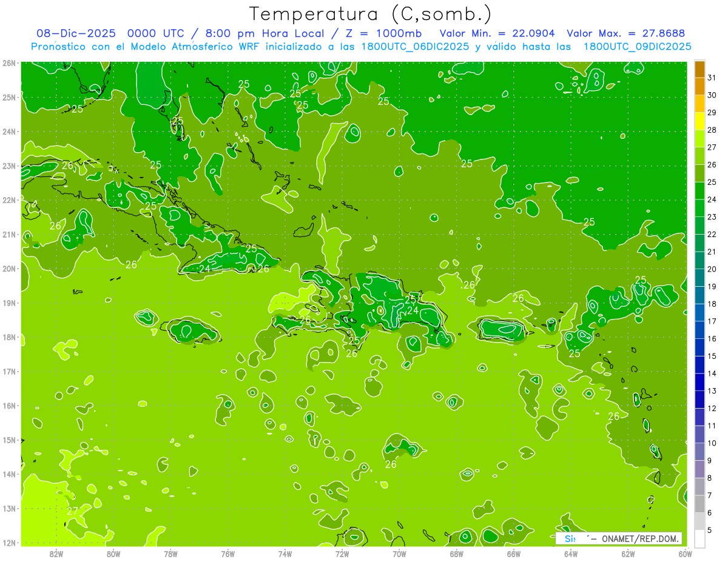Image resolution: width=728 pixels, height=562 pixels.
Task: Click the '10' label on the color scale
Action: (x=712, y=443)
